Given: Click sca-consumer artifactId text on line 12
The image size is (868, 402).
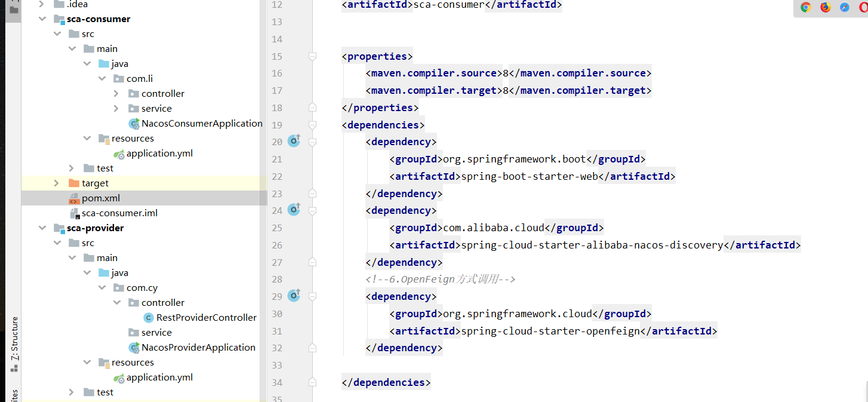Looking at the screenshot, I should click(449, 5).
